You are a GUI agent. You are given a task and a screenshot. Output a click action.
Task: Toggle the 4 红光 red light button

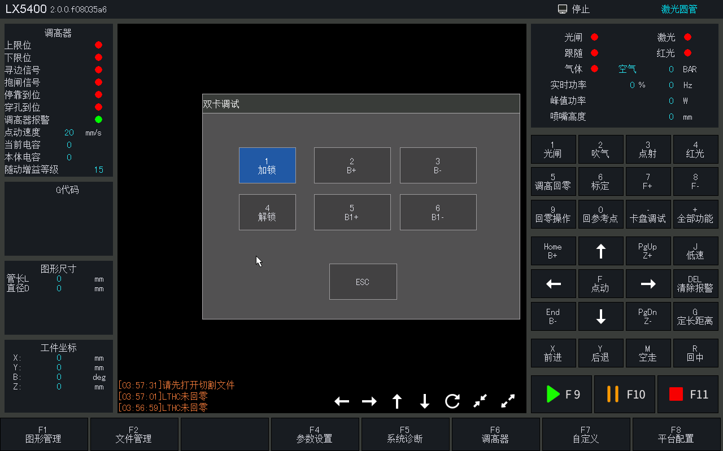pos(695,149)
